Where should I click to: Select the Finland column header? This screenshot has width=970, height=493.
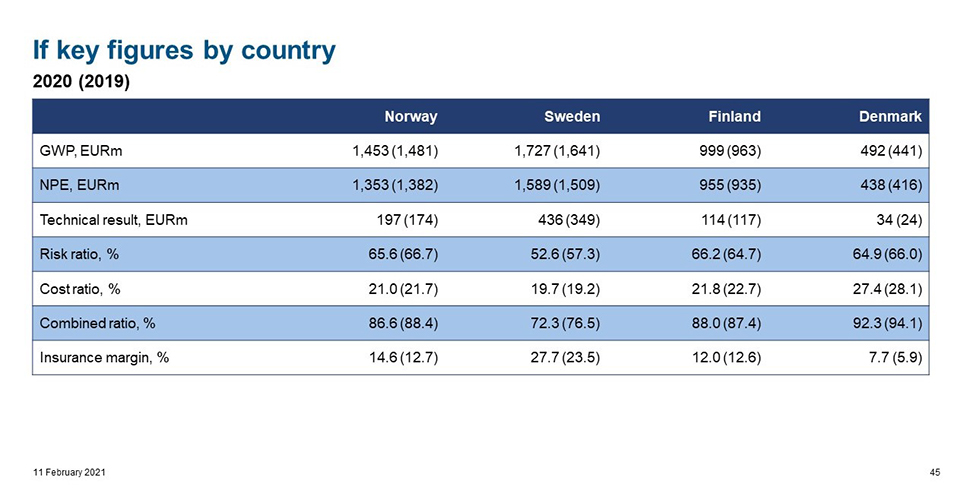pyautogui.click(x=735, y=117)
